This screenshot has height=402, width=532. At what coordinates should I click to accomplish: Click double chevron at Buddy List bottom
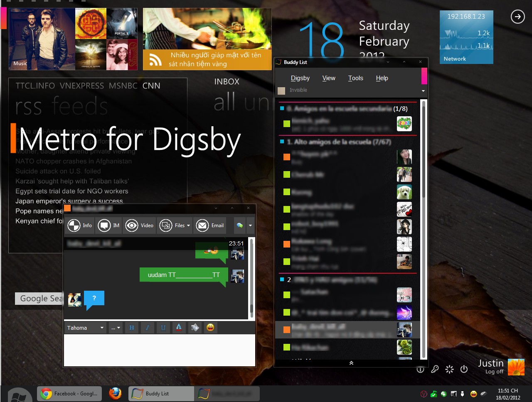coord(351,363)
